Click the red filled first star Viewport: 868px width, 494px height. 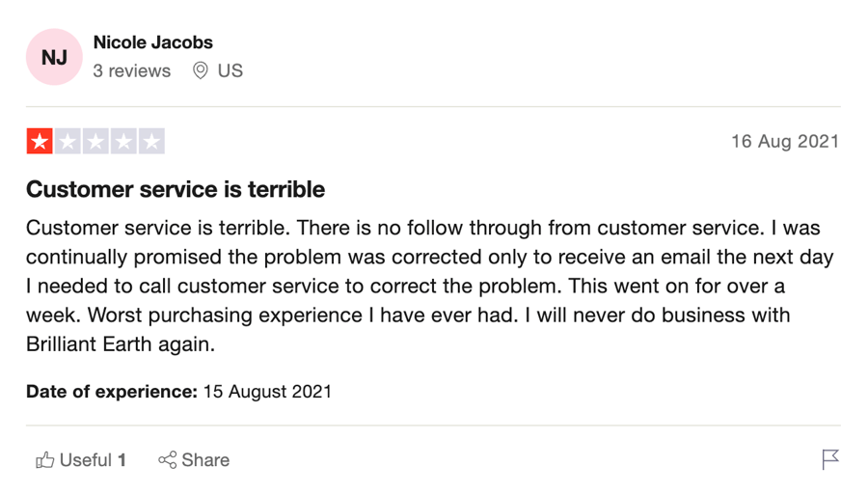click(x=40, y=141)
